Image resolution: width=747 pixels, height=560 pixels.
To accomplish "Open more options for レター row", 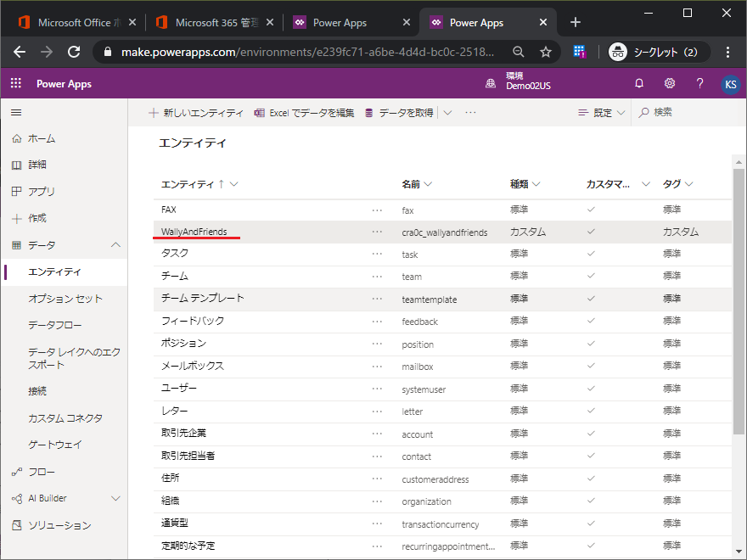I will point(377,411).
